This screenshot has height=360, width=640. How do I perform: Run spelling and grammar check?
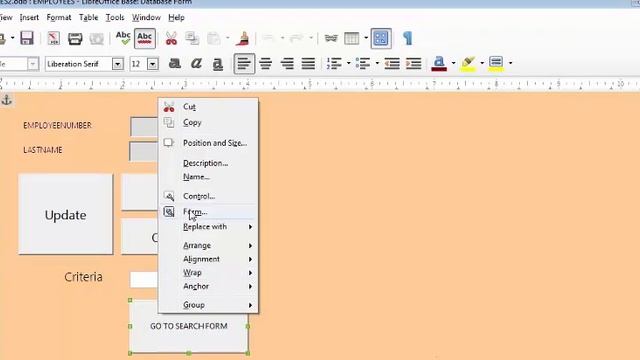click(123, 38)
